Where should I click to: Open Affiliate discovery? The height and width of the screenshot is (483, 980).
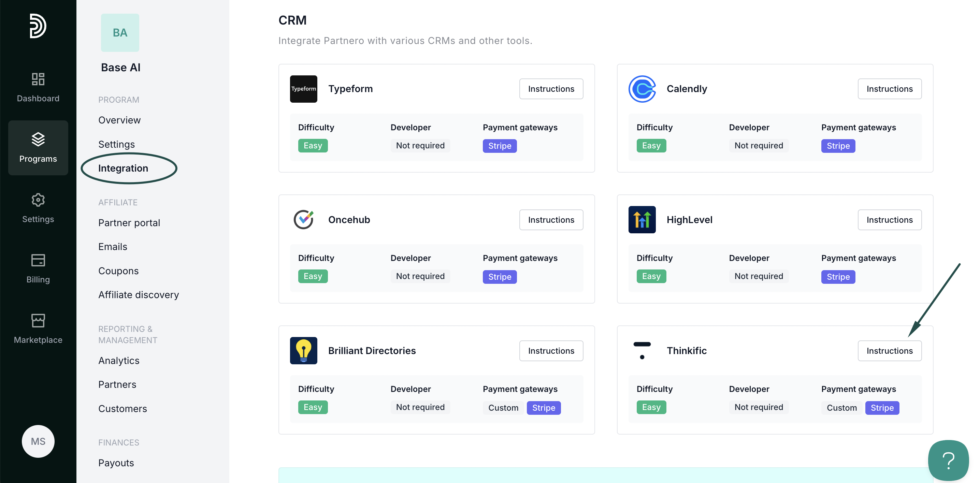point(139,294)
